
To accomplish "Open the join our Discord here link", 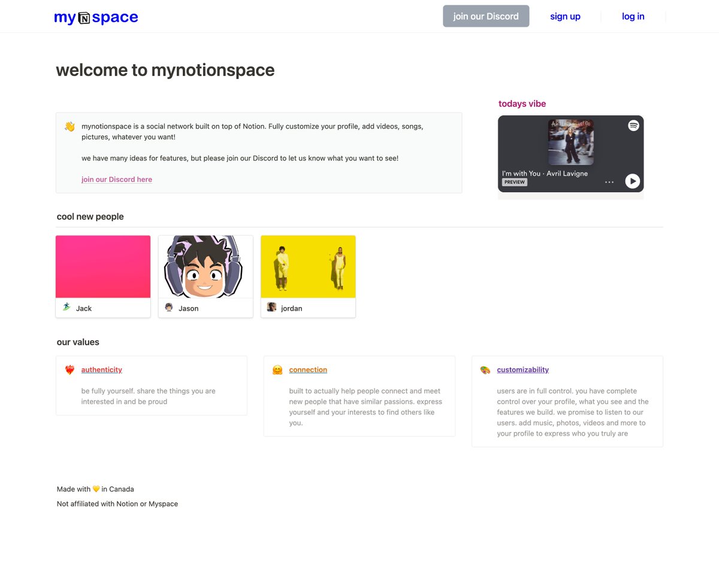I will pos(117,179).
